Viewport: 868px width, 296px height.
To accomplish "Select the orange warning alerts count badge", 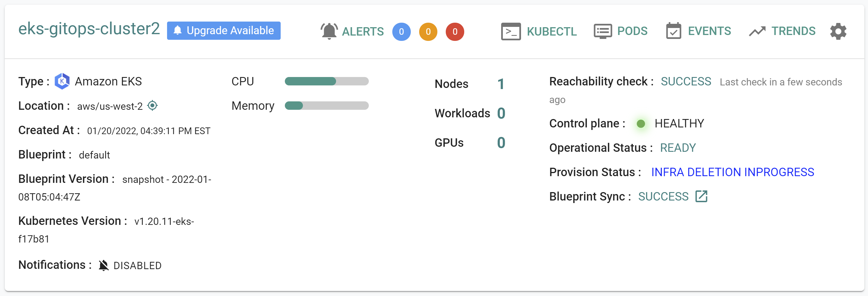I will [428, 32].
